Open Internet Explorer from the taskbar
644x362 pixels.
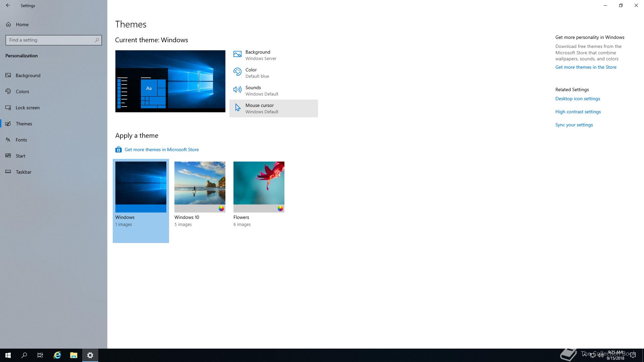(57, 355)
